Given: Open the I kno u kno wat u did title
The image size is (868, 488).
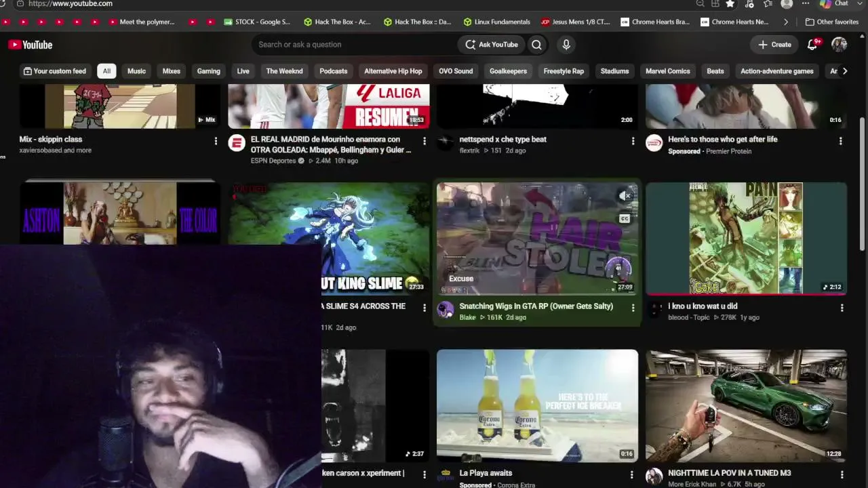Looking at the screenshot, I should [703, 306].
